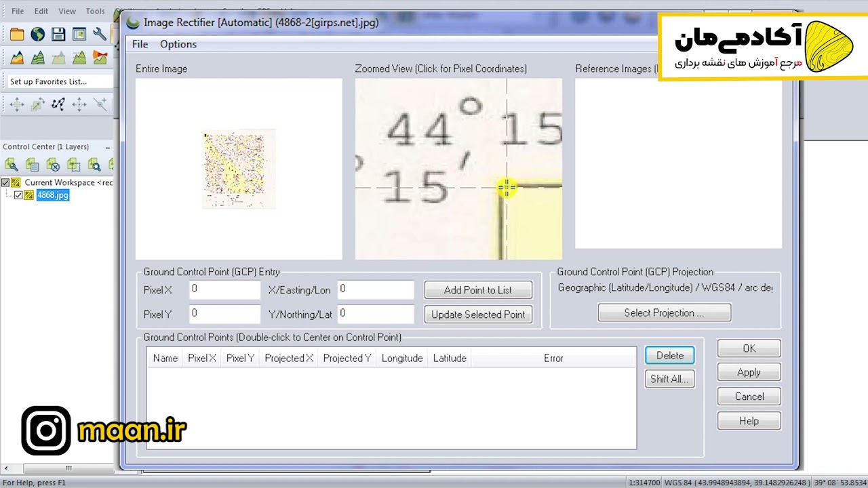Click the Name column header

(165, 359)
